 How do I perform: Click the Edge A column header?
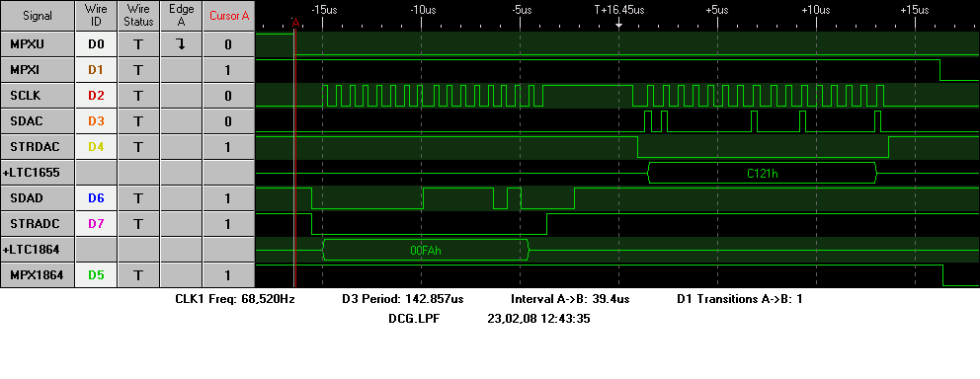pyautogui.click(x=181, y=16)
